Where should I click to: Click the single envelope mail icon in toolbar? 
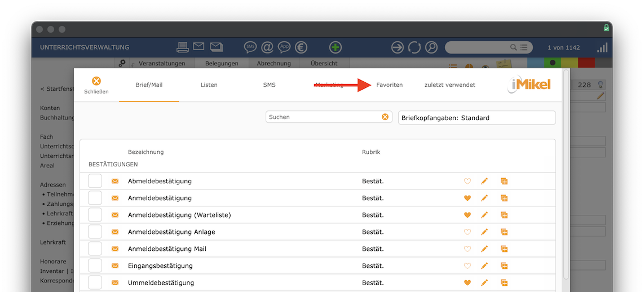(x=199, y=46)
